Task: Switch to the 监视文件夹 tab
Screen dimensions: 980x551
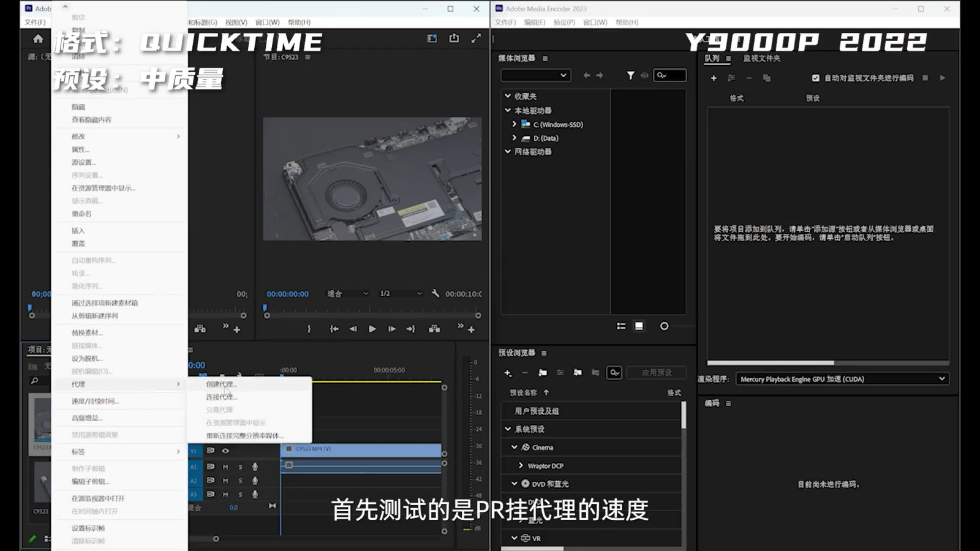Action: click(x=761, y=58)
